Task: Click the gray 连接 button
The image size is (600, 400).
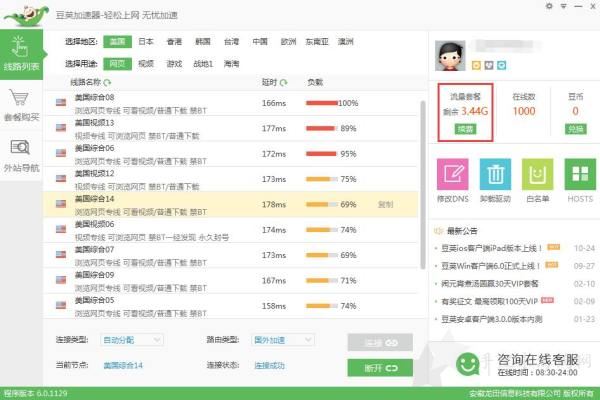Action: (x=380, y=343)
